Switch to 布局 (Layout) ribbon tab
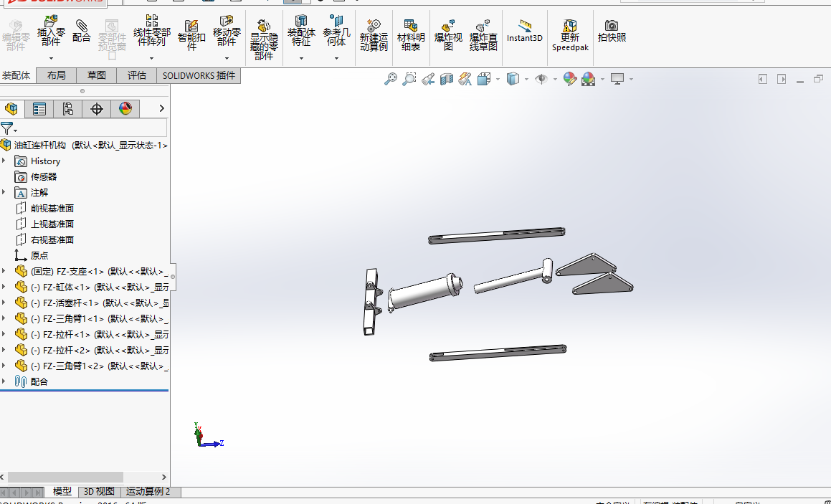The height and width of the screenshot is (504, 831). point(56,76)
